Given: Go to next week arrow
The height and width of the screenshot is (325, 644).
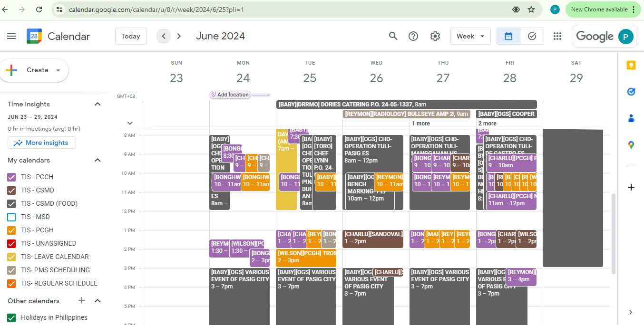Looking at the screenshot, I should tap(179, 36).
